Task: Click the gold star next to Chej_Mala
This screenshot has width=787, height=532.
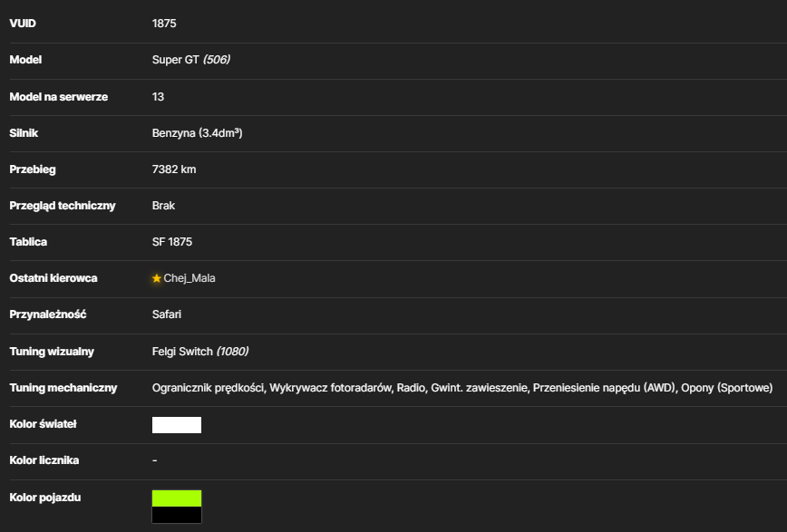Action: 157,278
